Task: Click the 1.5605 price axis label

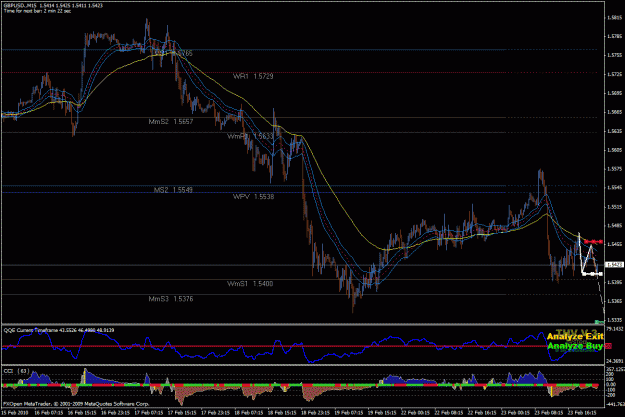Action: [614, 150]
